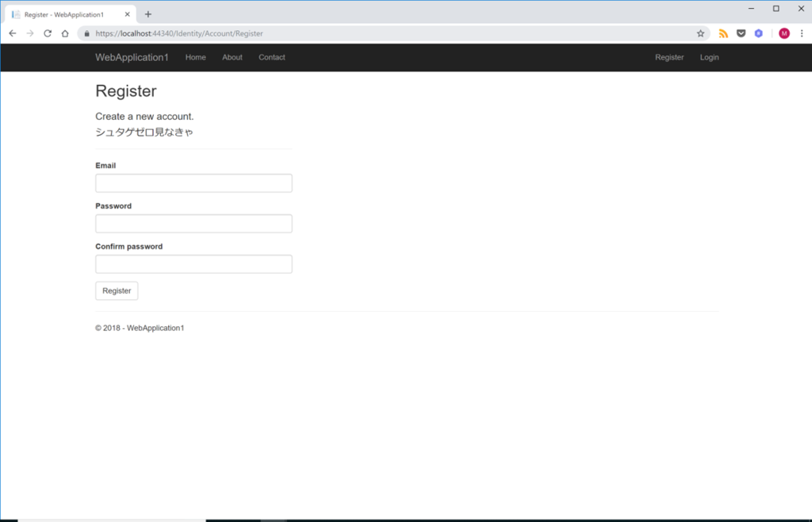Close the browser window
812x522 pixels.
(801, 8)
